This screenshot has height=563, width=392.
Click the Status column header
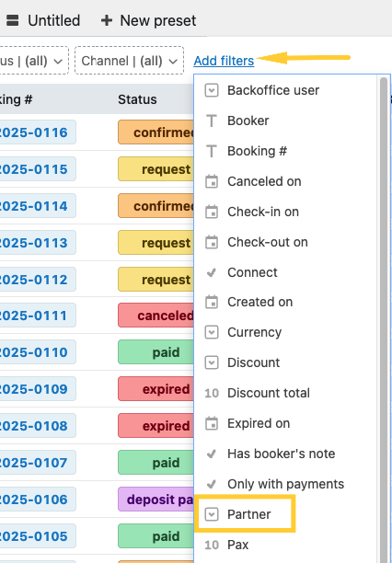click(x=137, y=99)
